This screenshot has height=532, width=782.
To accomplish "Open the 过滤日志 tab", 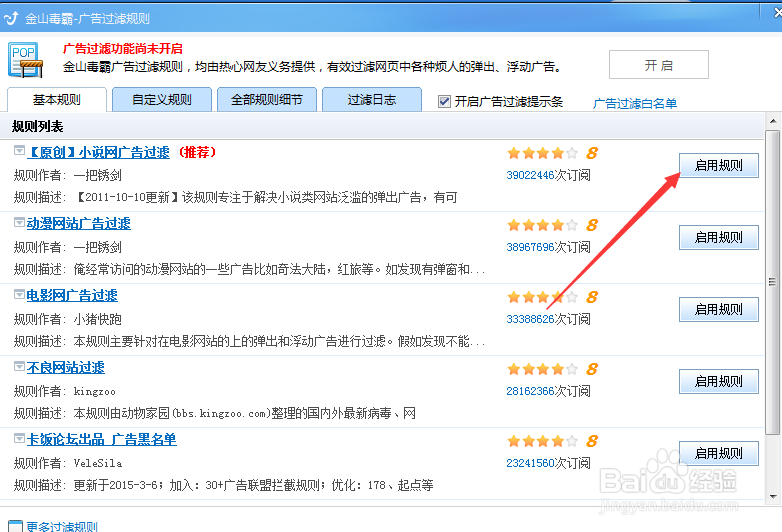I will click(x=372, y=100).
